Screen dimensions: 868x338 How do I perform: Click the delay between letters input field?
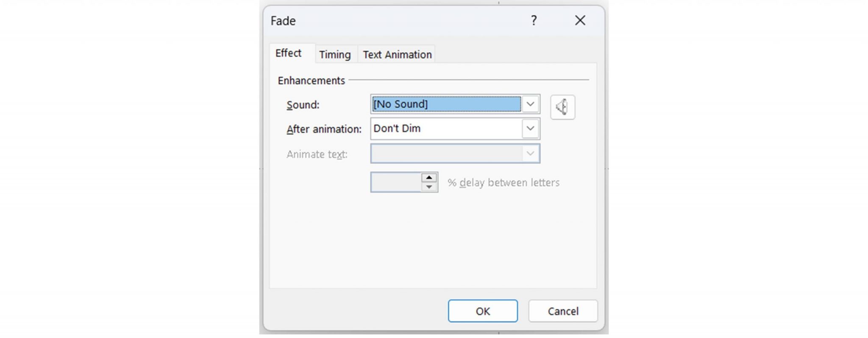(396, 181)
